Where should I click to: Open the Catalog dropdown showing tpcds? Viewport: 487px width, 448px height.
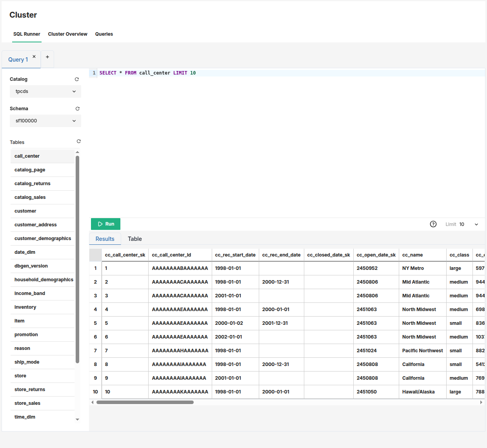[45, 91]
